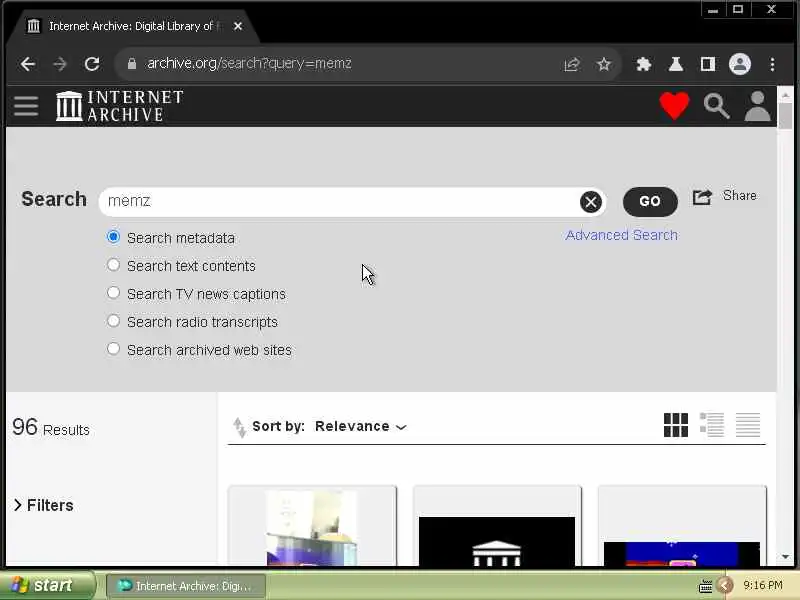Select Search text contents option
The height and width of the screenshot is (600, 800).
(x=113, y=265)
